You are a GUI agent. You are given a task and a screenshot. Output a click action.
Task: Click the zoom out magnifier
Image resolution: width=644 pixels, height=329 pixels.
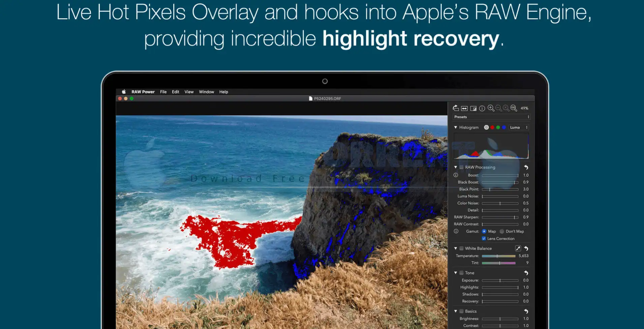click(x=498, y=108)
